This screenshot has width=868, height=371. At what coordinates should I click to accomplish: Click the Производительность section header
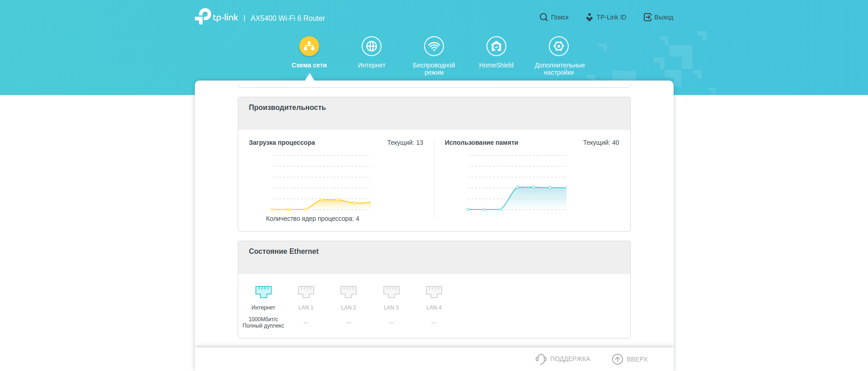tap(287, 108)
